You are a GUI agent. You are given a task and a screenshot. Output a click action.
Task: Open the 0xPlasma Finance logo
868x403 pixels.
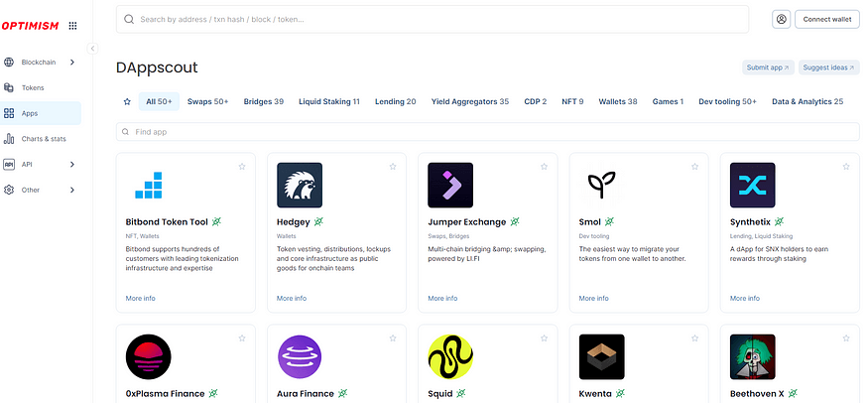pyautogui.click(x=149, y=357)
